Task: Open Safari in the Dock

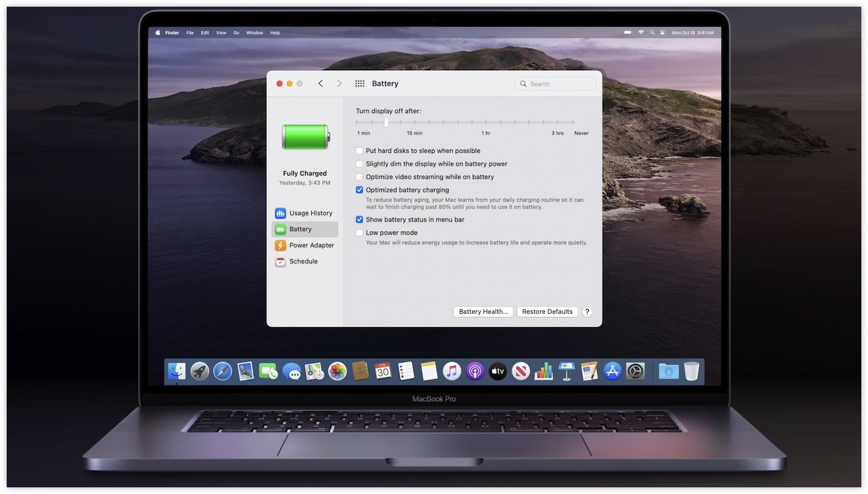Action: [222, 371]
